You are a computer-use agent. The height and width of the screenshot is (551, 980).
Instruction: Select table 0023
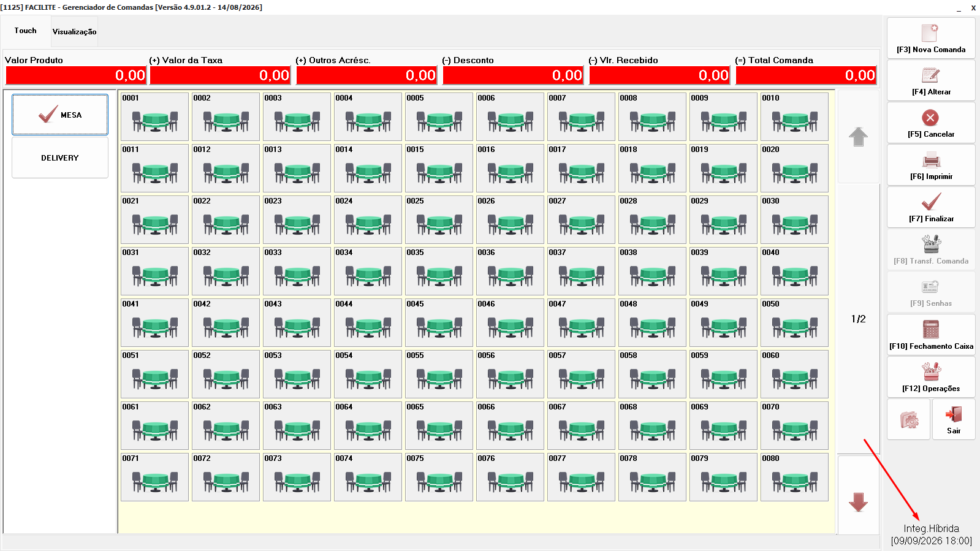297,219
